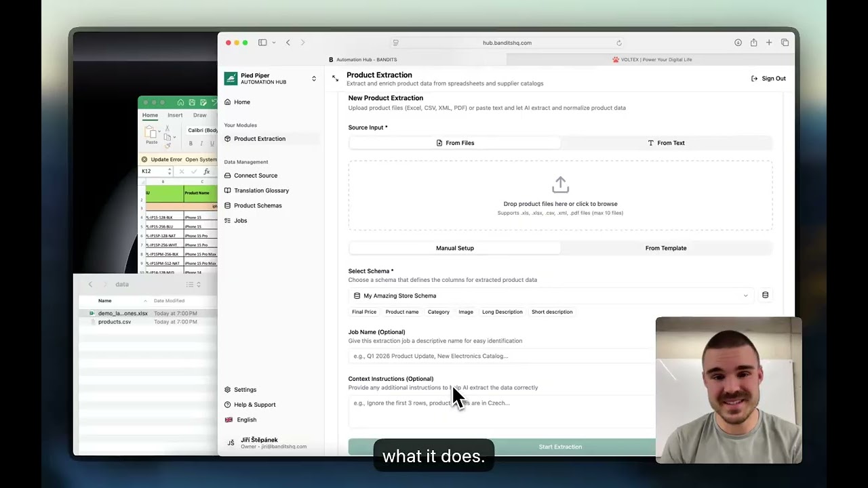
Task: Select the From Files source tab
Action: click(x=455, y=143)
